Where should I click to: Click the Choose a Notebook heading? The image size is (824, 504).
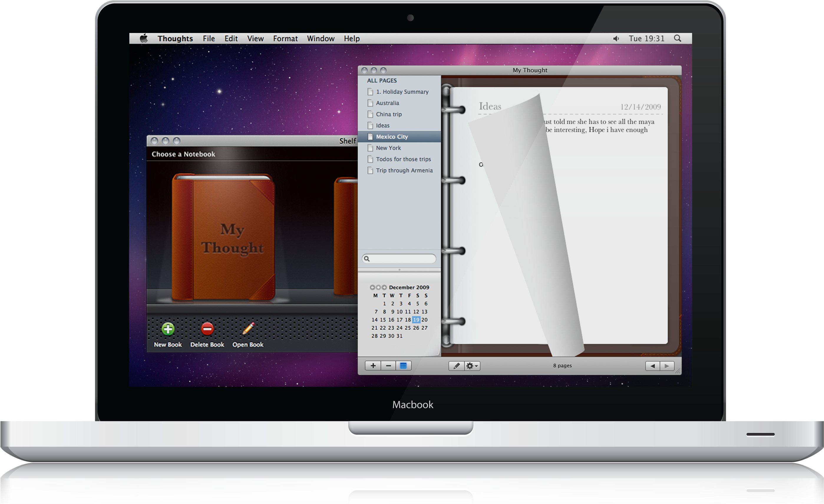(183, 154)
